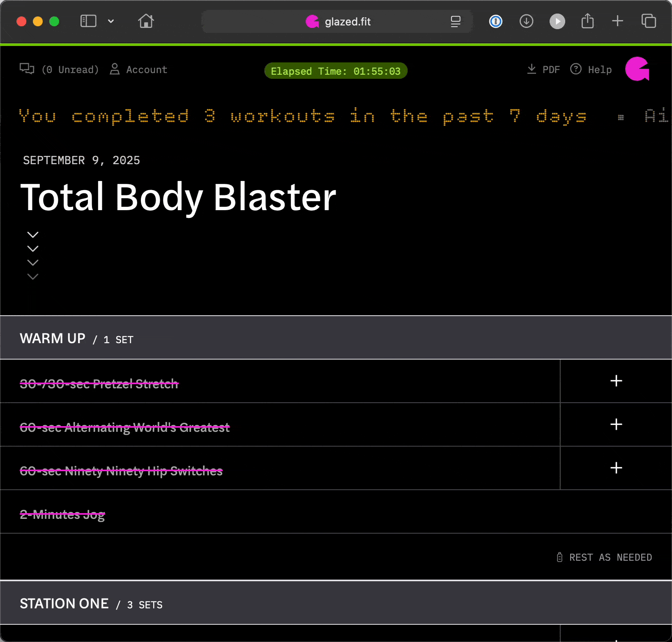The width and height of the screenshot is (672, 642).
Task: Click the REST AS NEEDED label
Action: click(610, 557)
